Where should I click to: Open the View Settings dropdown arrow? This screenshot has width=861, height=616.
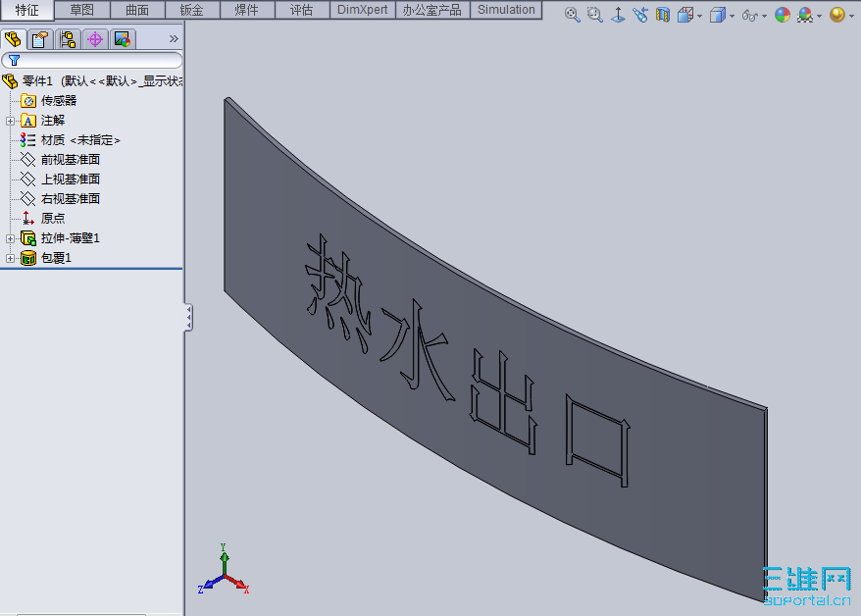[851, 16]
